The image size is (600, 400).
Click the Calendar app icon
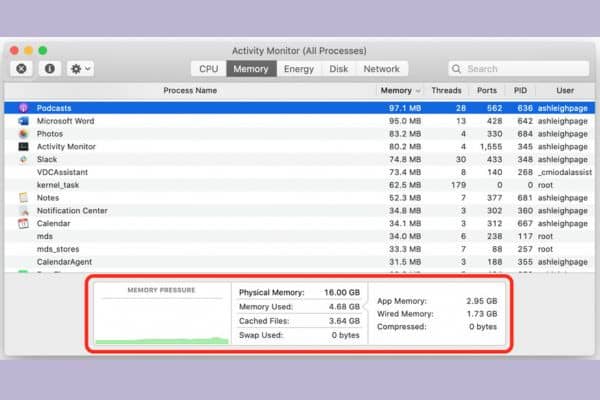pyautogui.click(x=23, y=224)
